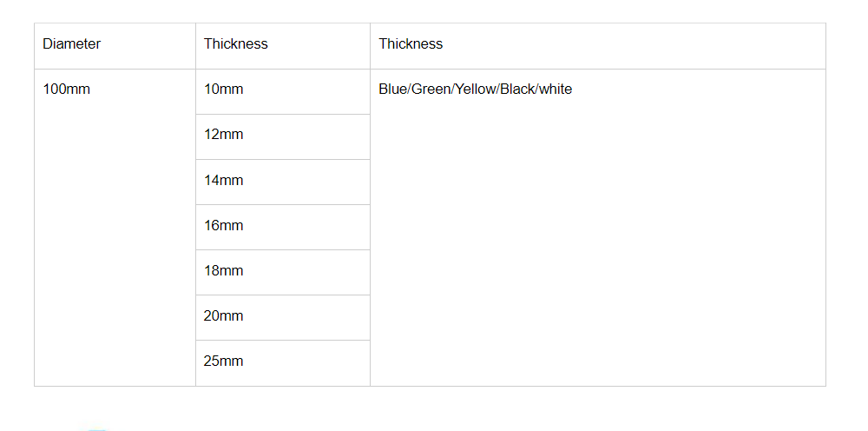Screen dimensions: 868x431
Task: Select the 10mm thickness row
Action: point(224,90)
